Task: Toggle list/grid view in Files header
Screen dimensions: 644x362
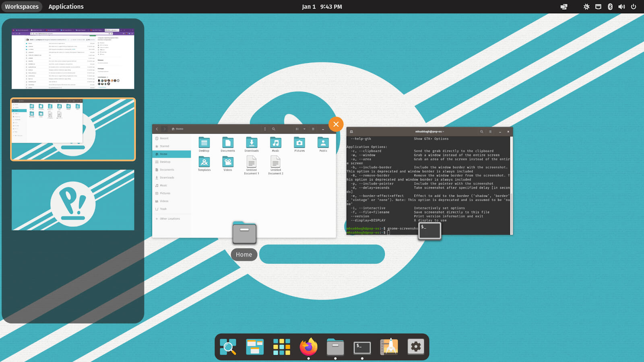Action: point(297,129)
